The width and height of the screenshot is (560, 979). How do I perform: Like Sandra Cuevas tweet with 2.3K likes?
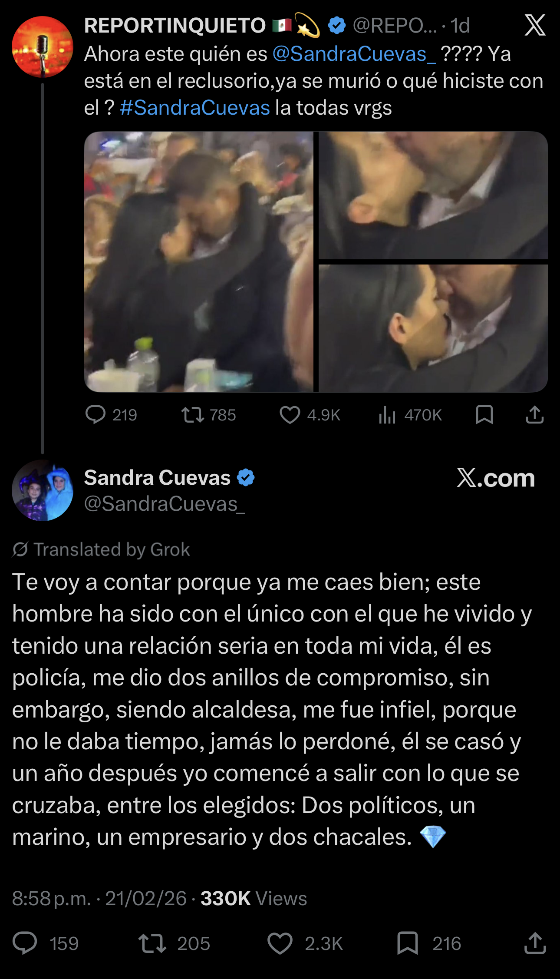click(280, 943)
